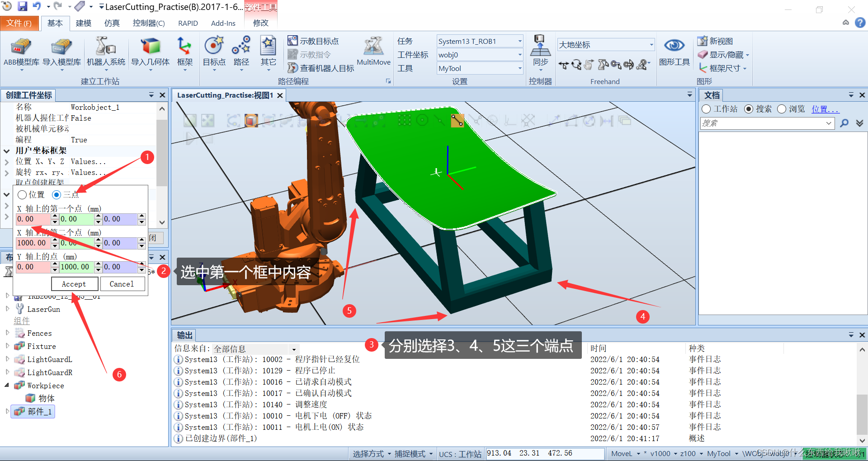The width and height of the screenshot is (868, 461).
Task: Open the search field dropdown in 文档 panel
Action: tap(829, 123)
